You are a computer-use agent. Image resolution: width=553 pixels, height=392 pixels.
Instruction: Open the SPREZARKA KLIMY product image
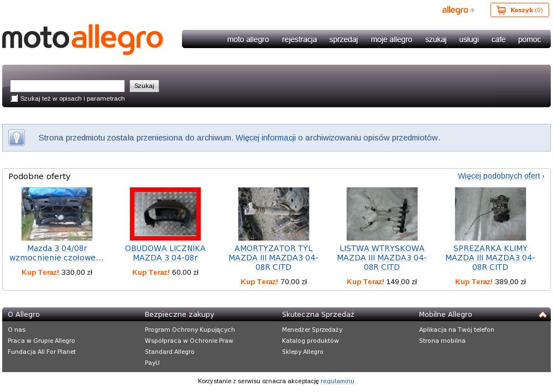(x=491, y=214)
